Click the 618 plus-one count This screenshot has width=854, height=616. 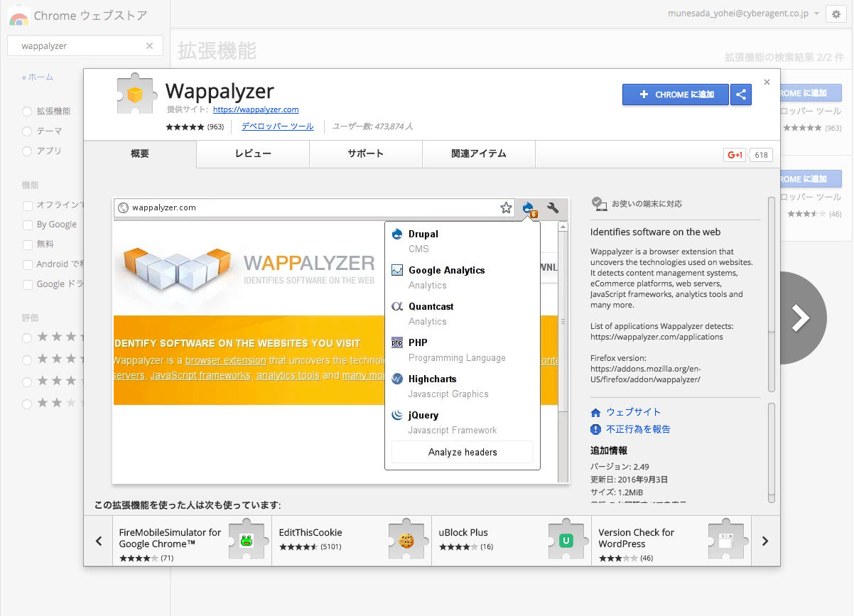(x=762, y=155)
